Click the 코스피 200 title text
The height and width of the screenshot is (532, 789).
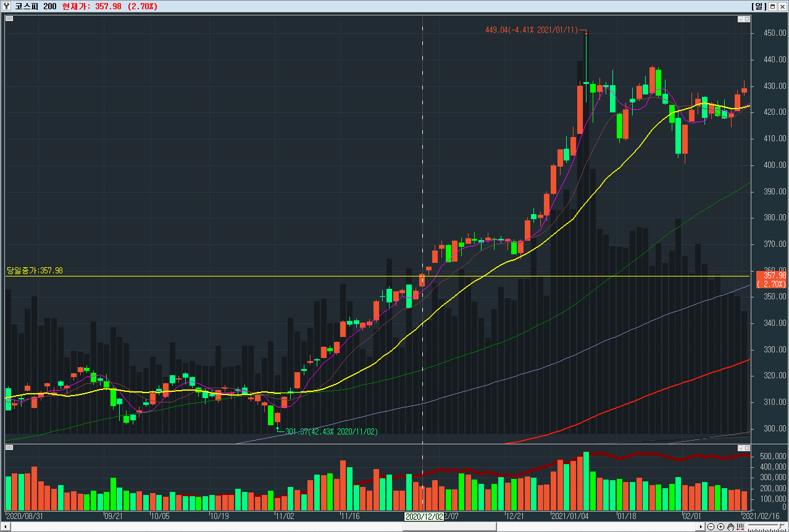[36, 6]
